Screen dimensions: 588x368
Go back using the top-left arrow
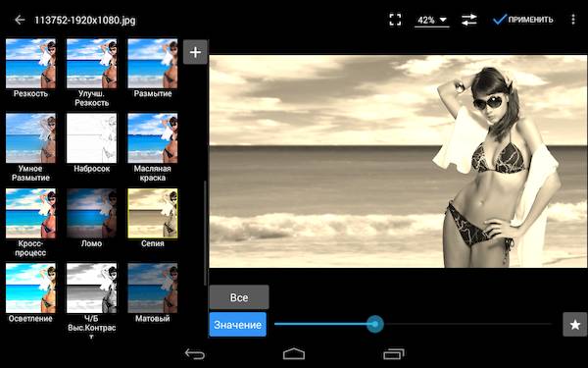pos(20,20)
